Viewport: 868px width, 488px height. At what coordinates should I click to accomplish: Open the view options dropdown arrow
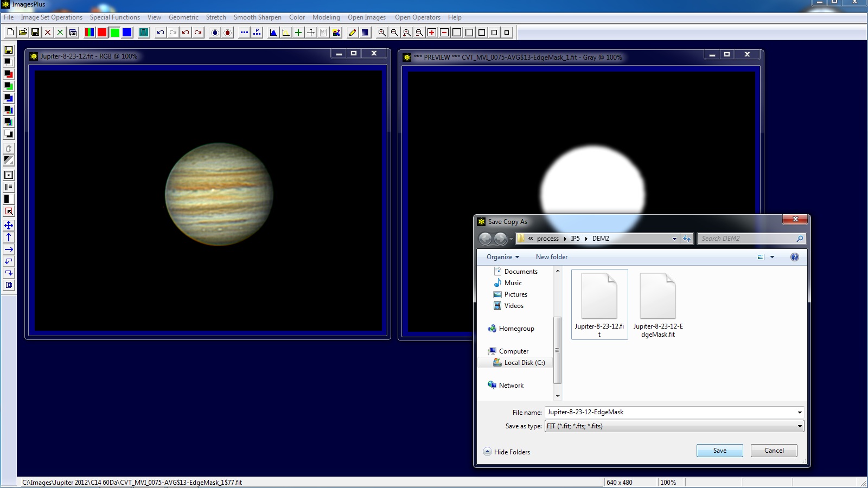pos(772,257)
